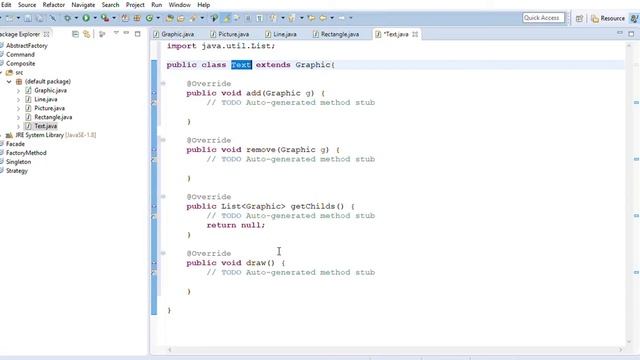
Task: Open the Run configurations dropdown arrow
Action: 95,18
